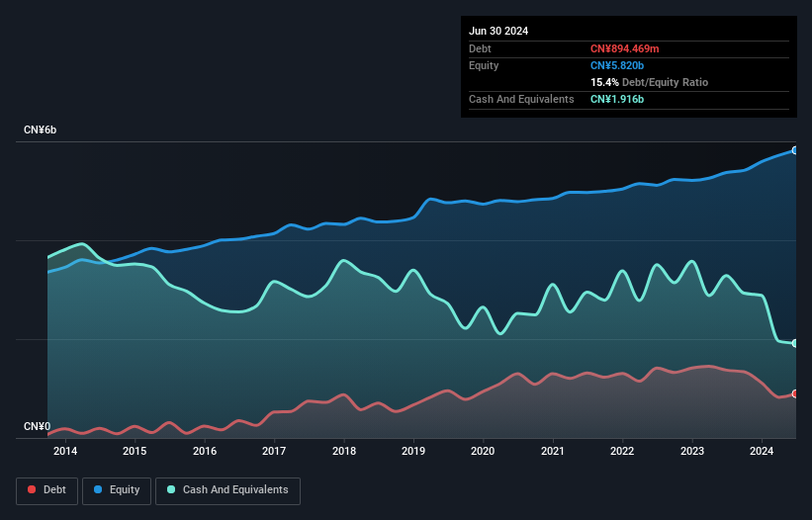Click the 2017 x-axis label

(274, 451)
